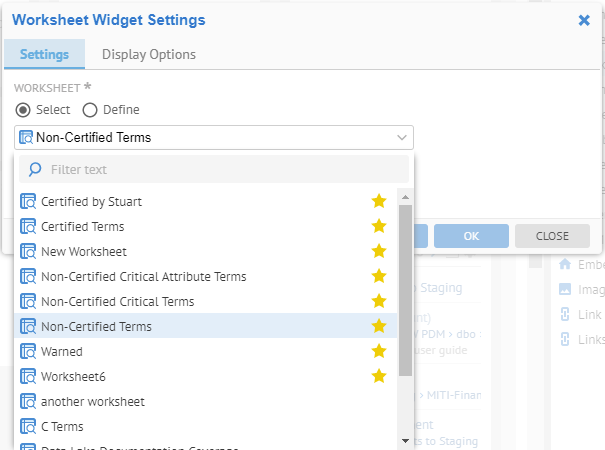Switch to the Display Options tab

point(149,55)
